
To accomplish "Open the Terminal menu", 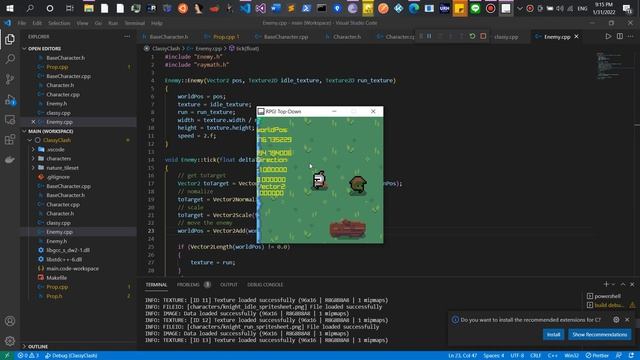I will pos(135,23).
